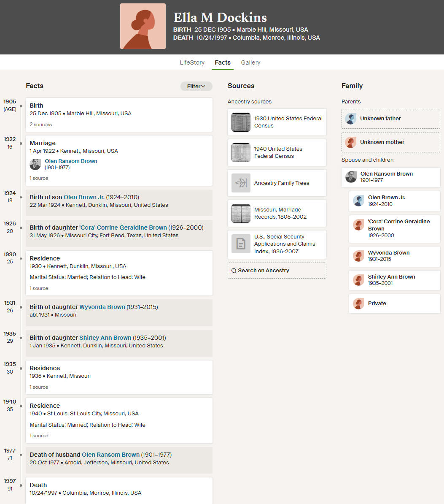Click Olen Brown Jr. avatar icon
This screenshot has width=444, height=504.
(x=358, y=201)
